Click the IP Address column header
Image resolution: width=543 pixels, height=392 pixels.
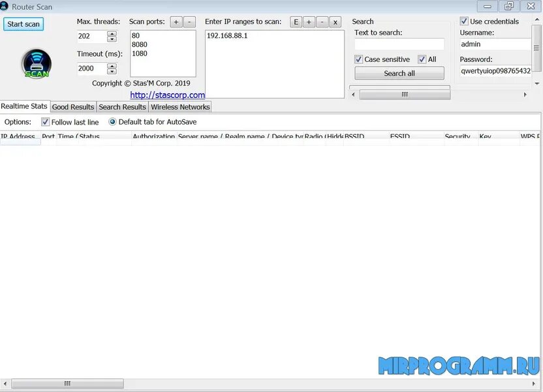[x=20, y=135]
